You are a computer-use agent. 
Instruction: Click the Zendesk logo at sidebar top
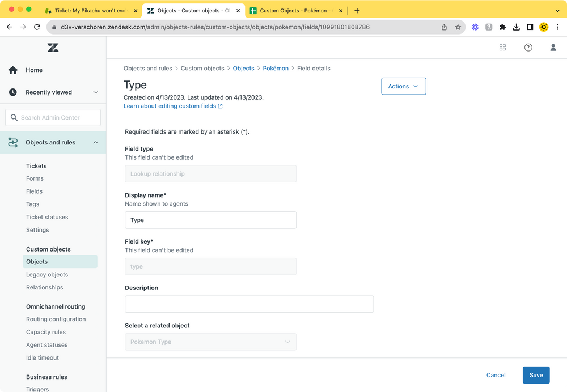[x=53, y=48]
